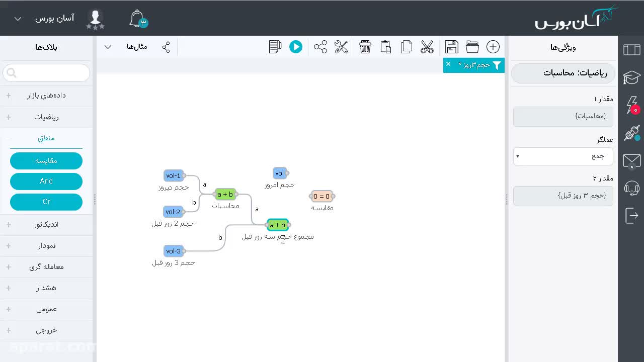Open the مثال‌ها examples menu
Image resolution: width=644 pixels, height=362 pixels.
click(x=137, y=47)
